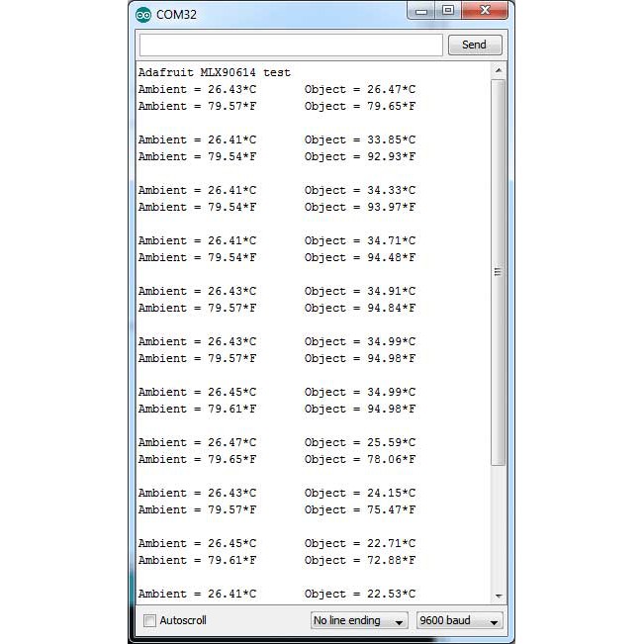Click the scrollbar up arrow
Viewport: 644px width, 644px height.
pyautogui.click(x=499, y=70)
